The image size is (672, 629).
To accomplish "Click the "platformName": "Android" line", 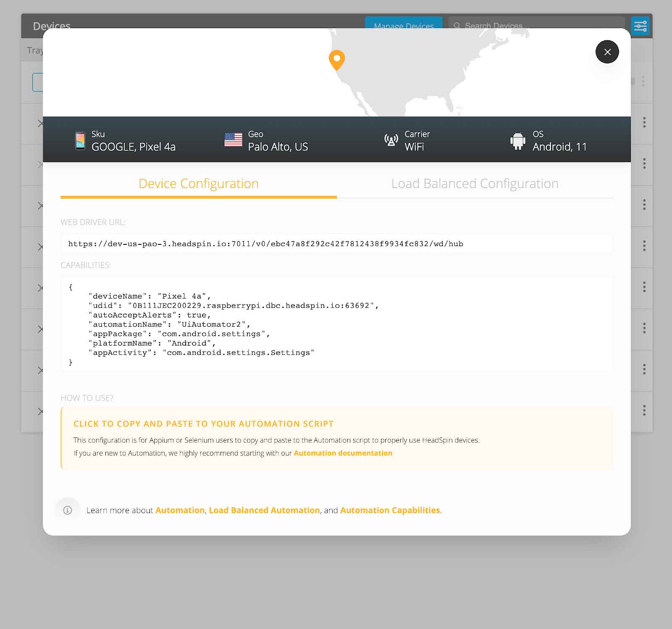I will coord(152,343).
